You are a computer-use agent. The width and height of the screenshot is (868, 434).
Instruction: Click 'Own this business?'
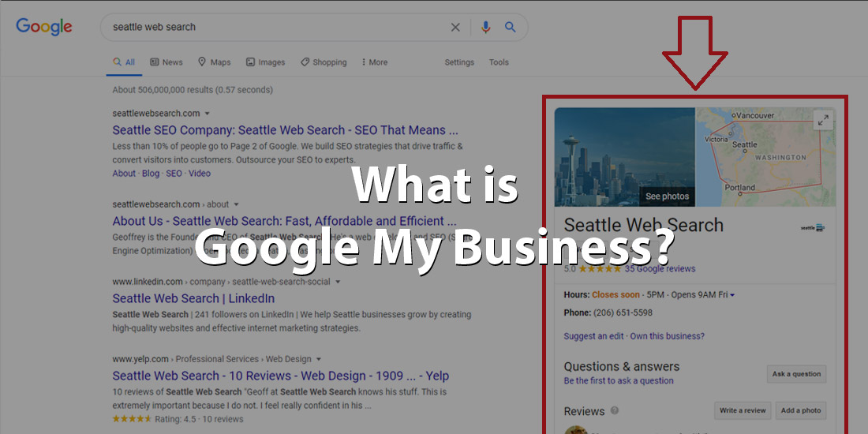click(x=667, y=336)
